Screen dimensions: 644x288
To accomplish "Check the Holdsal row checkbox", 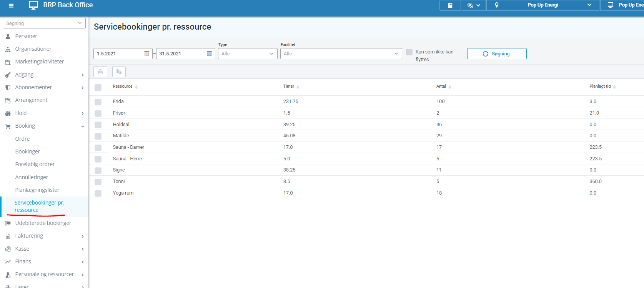I will 98,125.
